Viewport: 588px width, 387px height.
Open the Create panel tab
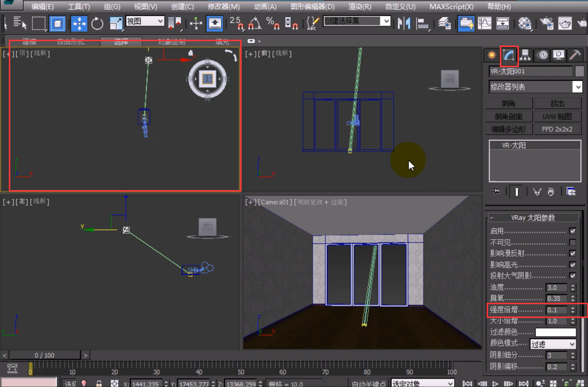492,55
